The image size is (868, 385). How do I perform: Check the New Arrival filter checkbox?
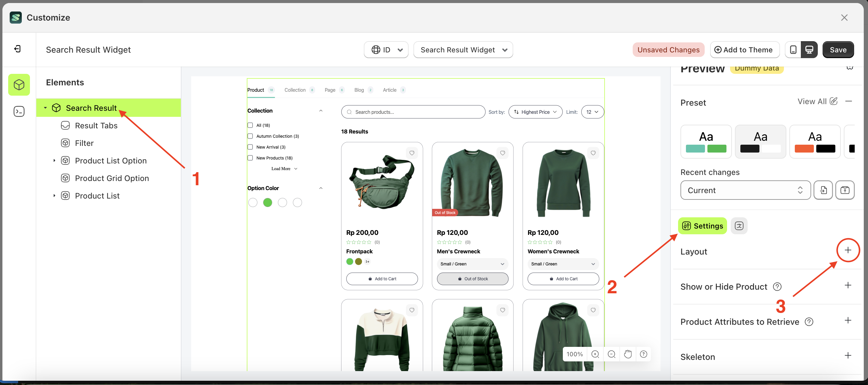click(250, 147)
